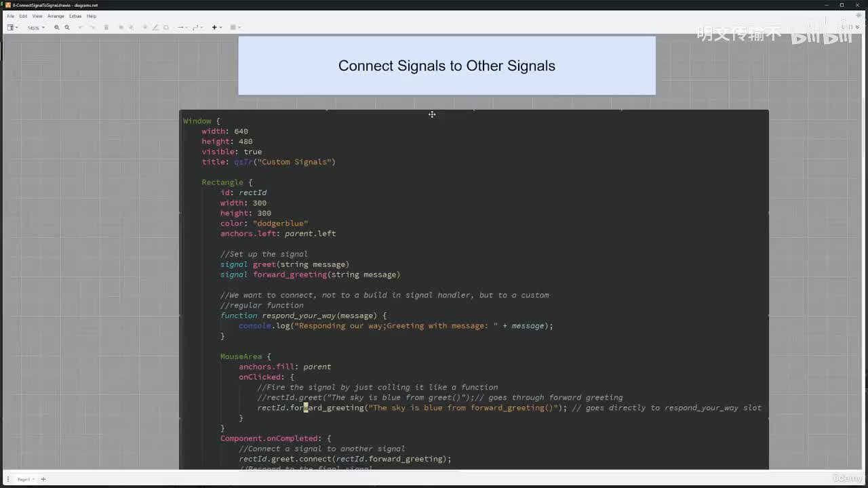The width and height of the screenshot is (868, 488).
Task: Select the 'Connect Signals to Other Signals' title box
Action: (x=447, y=66)
